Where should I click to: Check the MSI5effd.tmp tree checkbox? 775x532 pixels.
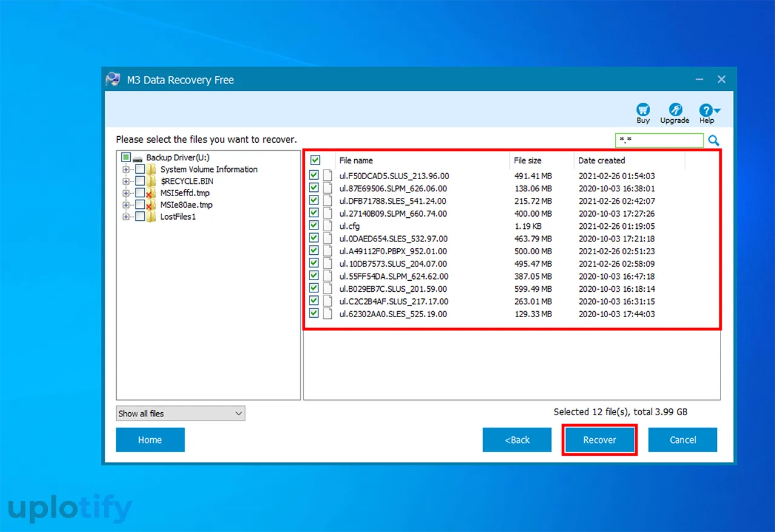point(140,193)
